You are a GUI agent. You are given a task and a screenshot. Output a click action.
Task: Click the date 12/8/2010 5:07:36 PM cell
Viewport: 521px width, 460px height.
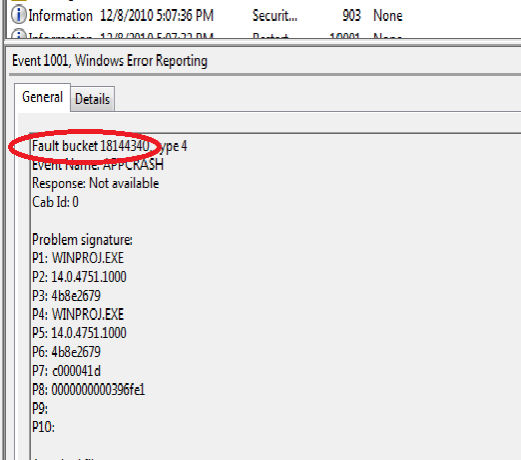[x=157, y=15]
